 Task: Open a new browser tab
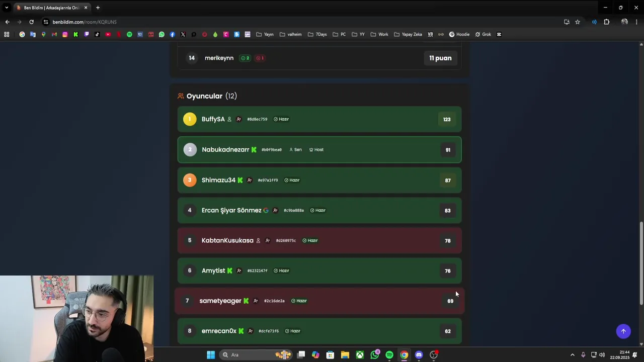pos(98,8)
